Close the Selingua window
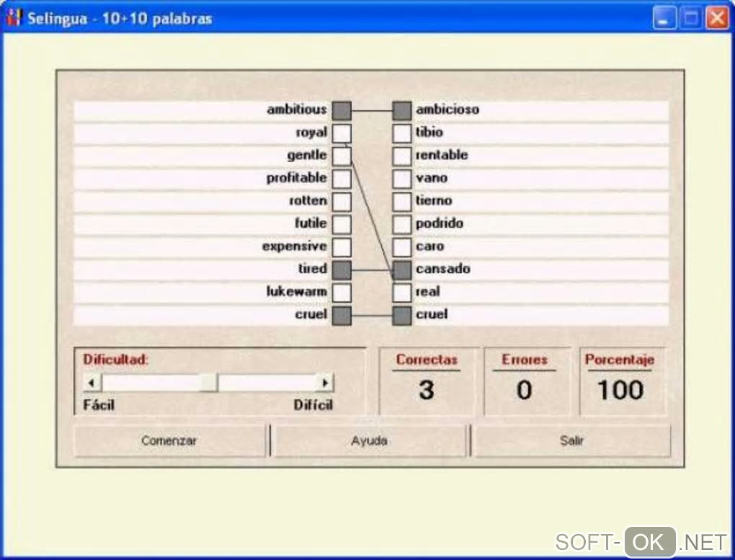Screen dimensions: 735x560 717,18
